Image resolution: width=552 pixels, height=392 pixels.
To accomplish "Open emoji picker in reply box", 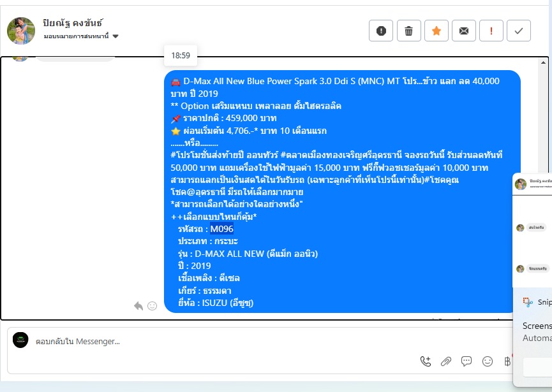I will (x=487, y=361).
